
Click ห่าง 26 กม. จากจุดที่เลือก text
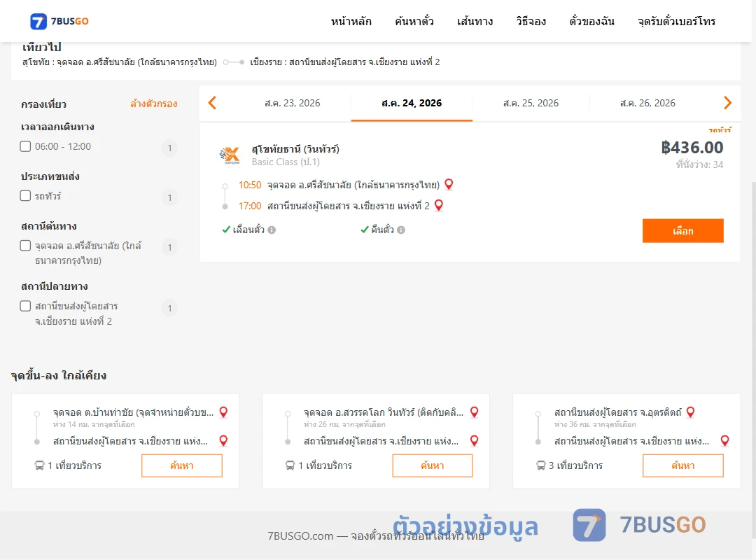pos(344,424)
